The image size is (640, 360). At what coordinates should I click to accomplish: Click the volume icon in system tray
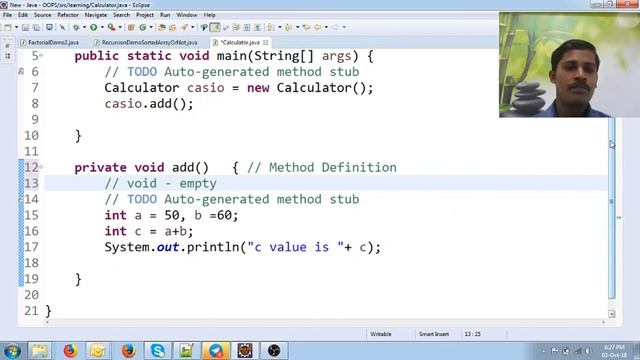pyautogui.click(x=588, y=351)
